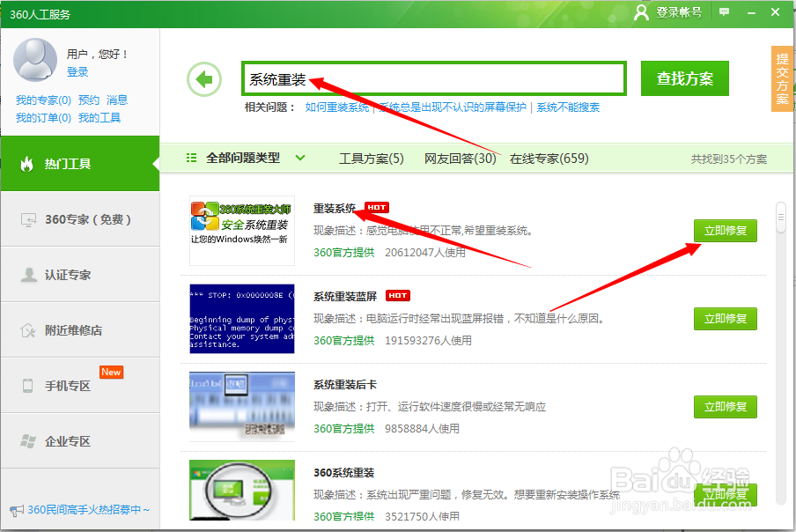Select the 在线专家(659) tab
Viewport: 796px width, 532px height.
click(x=549, y=159)
